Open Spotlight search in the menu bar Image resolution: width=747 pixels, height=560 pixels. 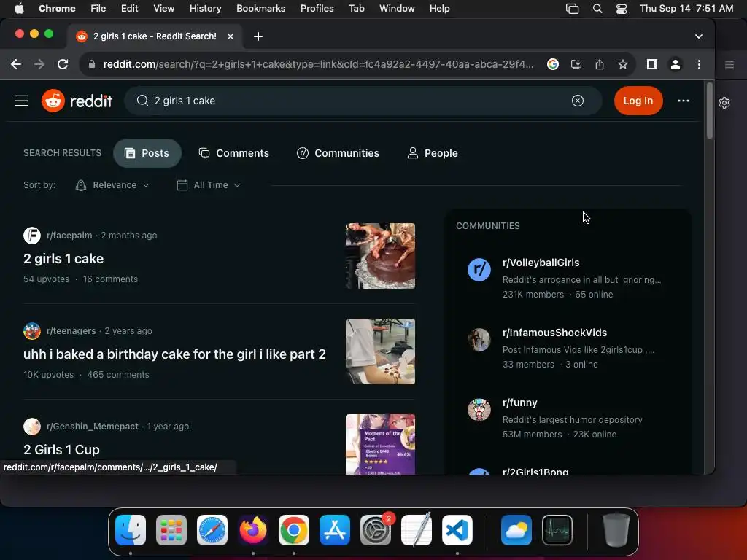[x=597, y=9]
